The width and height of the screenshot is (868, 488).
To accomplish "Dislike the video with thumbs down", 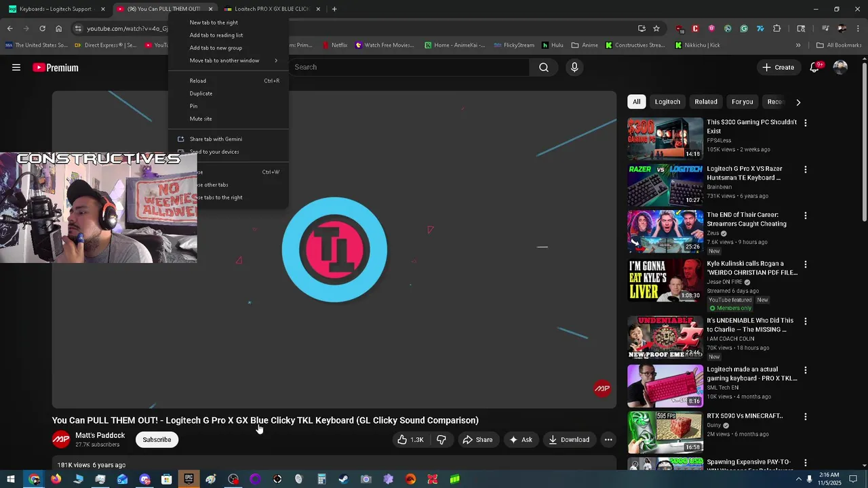I will tap(441, 440).
